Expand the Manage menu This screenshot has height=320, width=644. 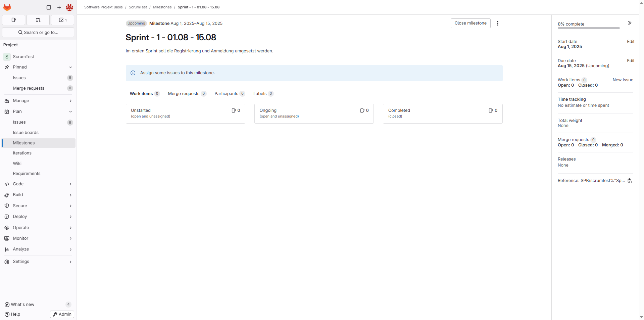tap(38, 101)
